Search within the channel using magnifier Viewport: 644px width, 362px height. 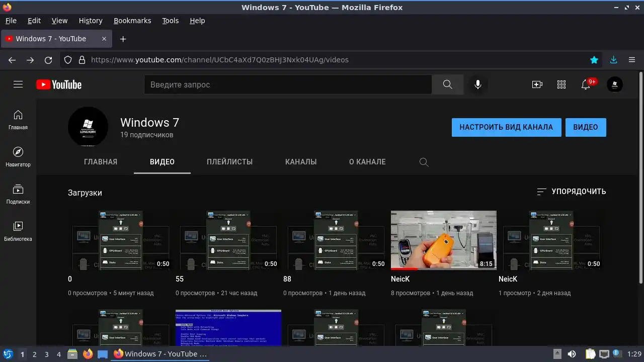(x=424, y=162)
